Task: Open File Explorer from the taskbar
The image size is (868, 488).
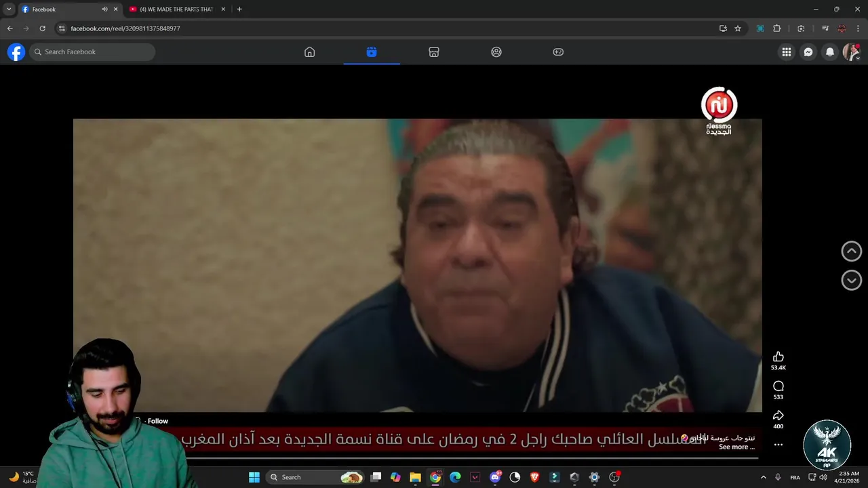Action: click(x=415, y=477)
